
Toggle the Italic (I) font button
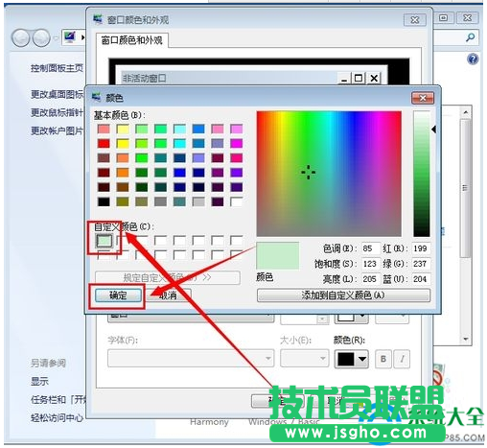(402, 359)
